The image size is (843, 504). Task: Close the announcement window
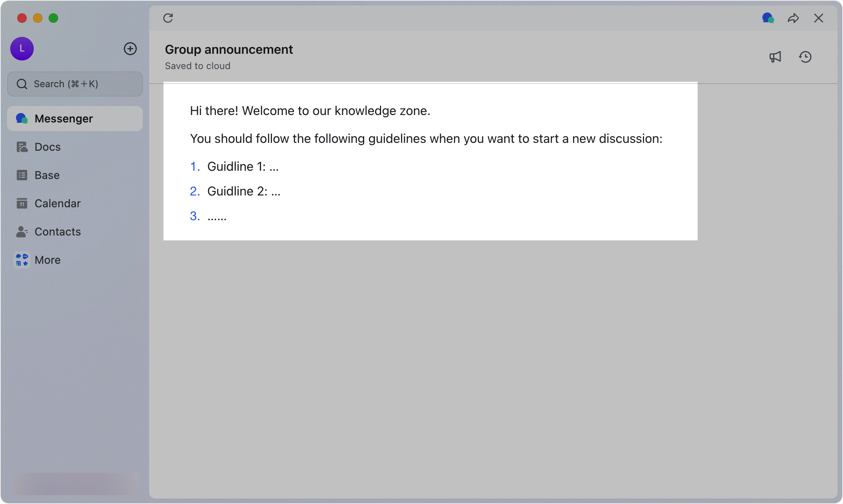[819, 18]
